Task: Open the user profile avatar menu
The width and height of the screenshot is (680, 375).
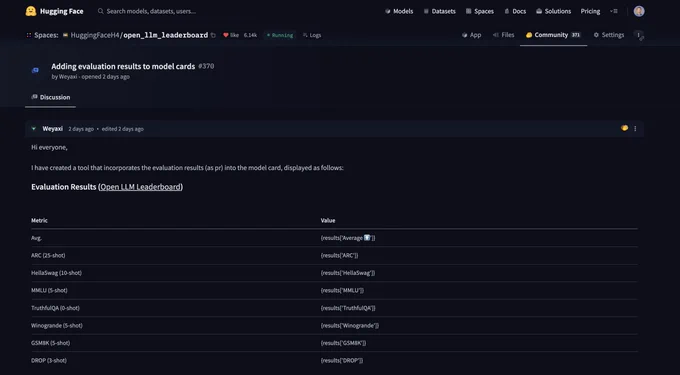Action: click(x=639, y=11)
